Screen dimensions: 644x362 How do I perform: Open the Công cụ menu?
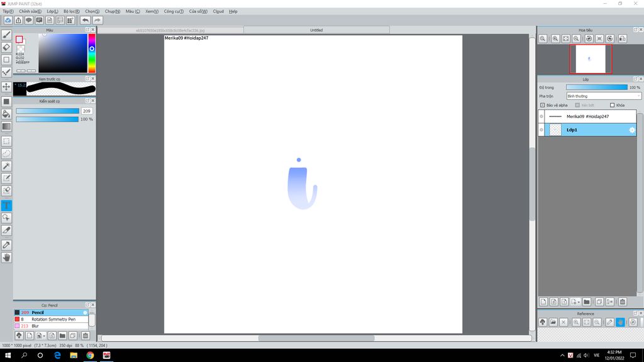coord(174,11)
